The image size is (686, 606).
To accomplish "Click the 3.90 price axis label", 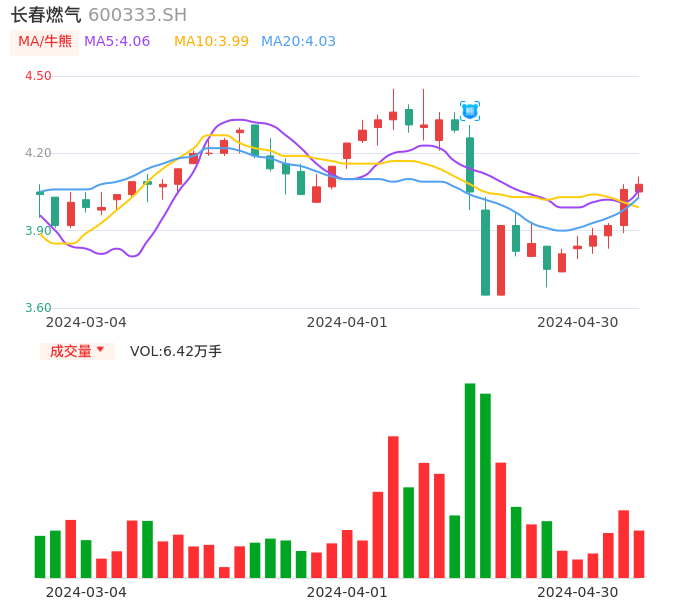I will coord(38,231).
